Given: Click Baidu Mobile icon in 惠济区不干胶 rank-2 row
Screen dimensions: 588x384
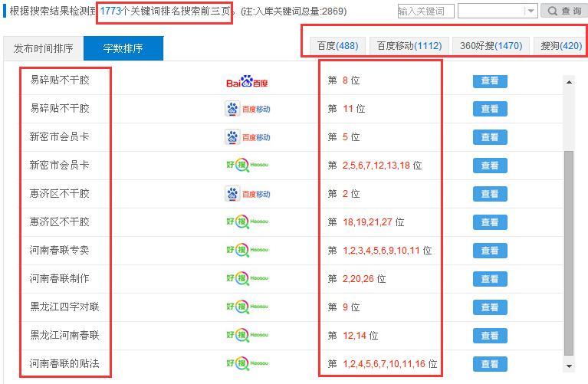Looking at the screenshot, I should 248,194.
